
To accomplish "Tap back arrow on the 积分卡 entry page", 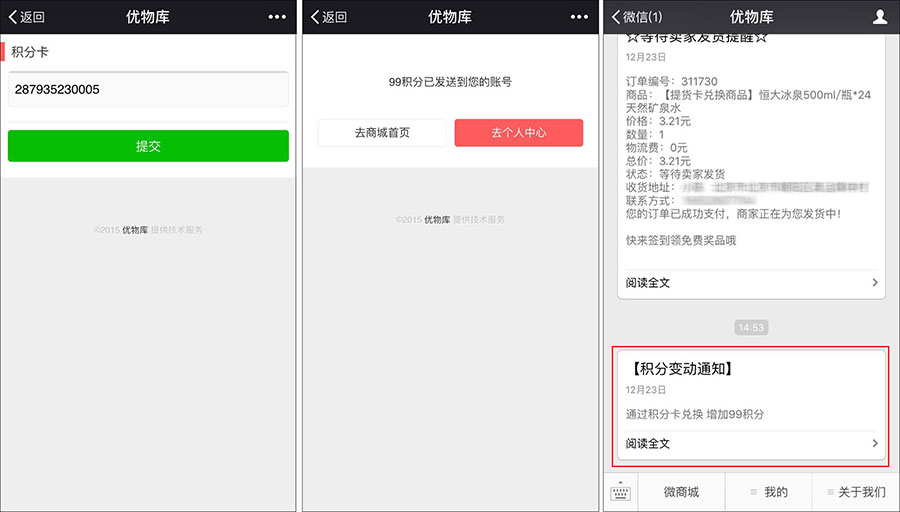I will [x=26, y=17].
